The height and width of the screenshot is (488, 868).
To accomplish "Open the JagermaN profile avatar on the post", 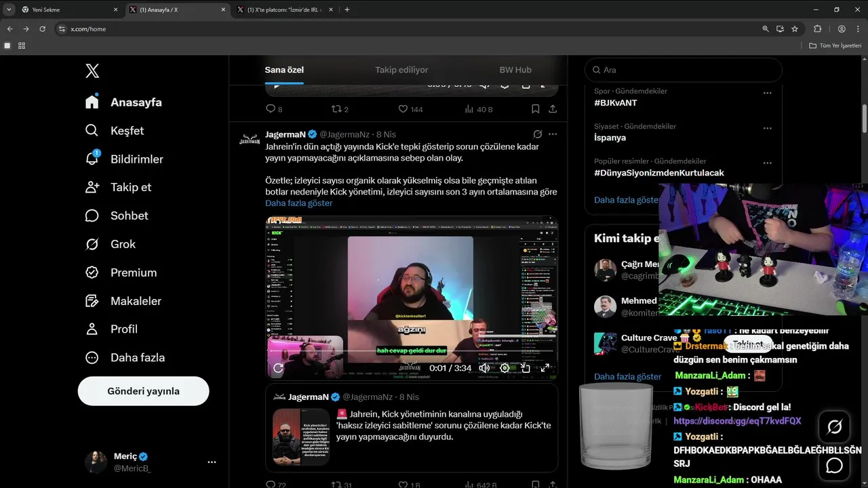I will (249, 139).
